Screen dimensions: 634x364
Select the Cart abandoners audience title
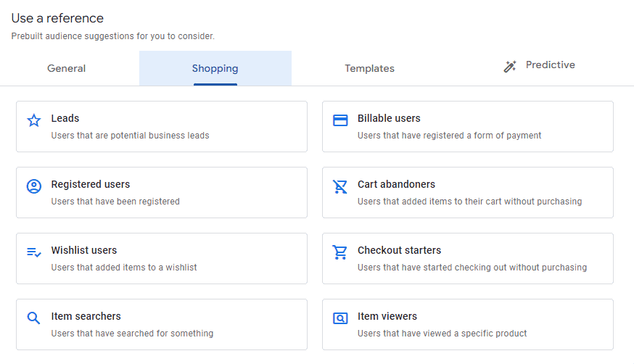(x=396, y=184)
